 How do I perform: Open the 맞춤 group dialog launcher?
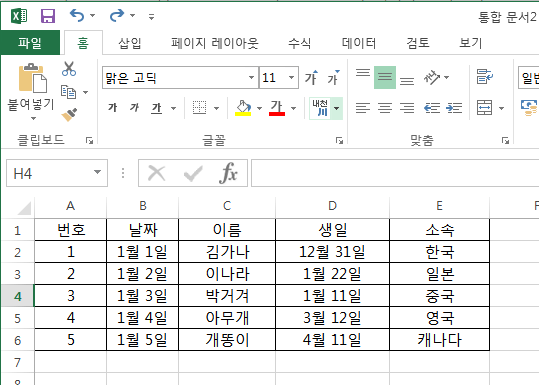tap(505, 140)
